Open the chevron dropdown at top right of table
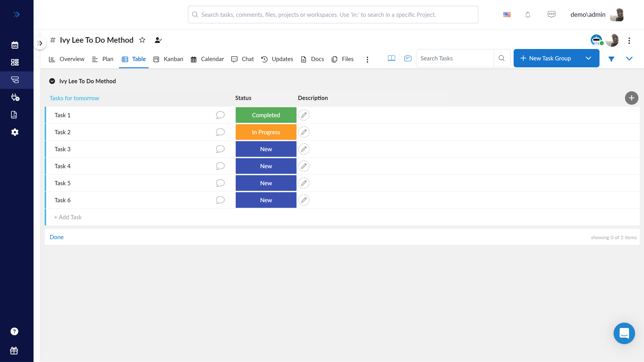This screenshot has height=362, width=644. (x=630, y=59)
